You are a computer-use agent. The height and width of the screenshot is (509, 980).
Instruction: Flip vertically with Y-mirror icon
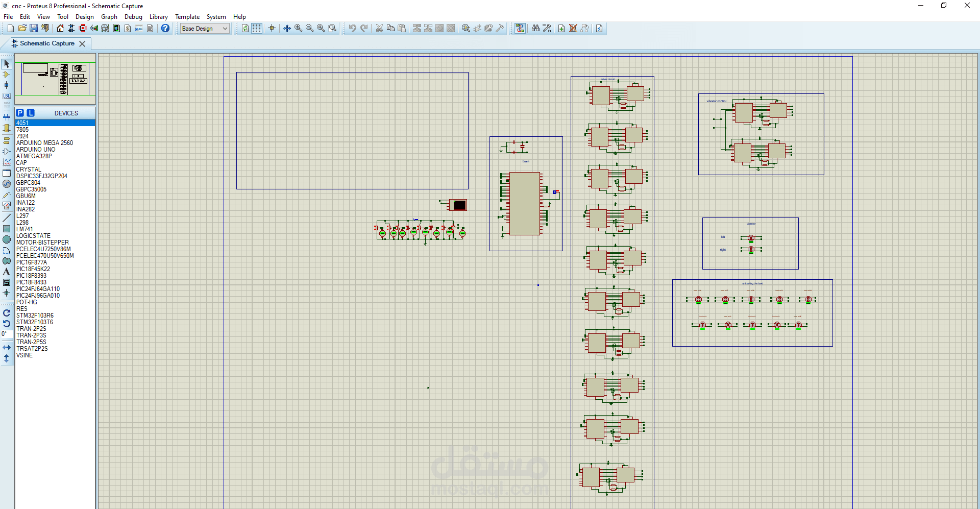point(7,358)
